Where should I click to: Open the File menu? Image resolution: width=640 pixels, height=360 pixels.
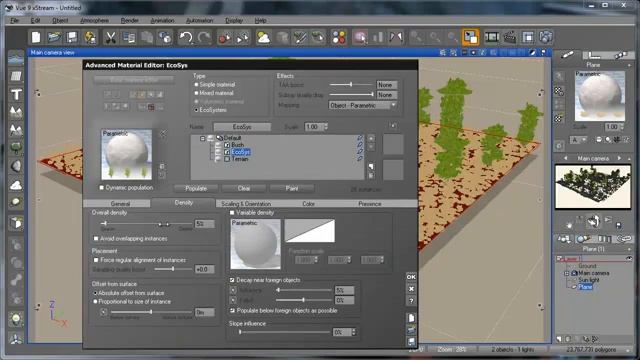tap(14, 20)
